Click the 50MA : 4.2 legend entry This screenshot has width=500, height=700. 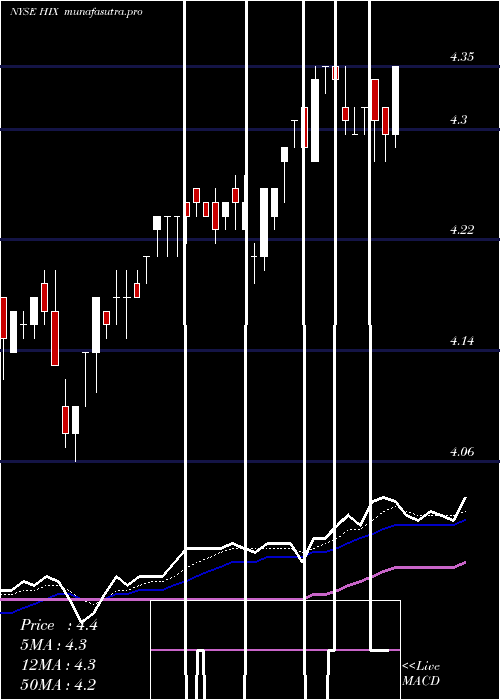click(58, 684)
